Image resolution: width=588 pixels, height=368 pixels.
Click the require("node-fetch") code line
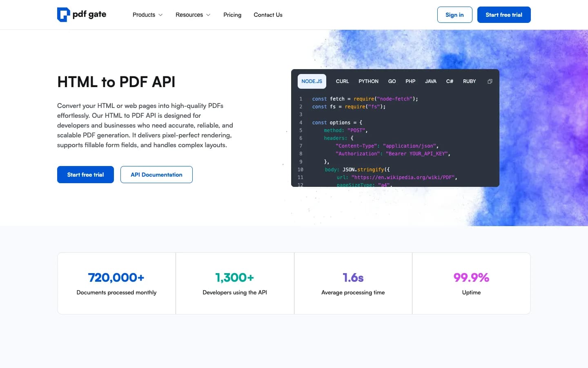click(365, 99)
